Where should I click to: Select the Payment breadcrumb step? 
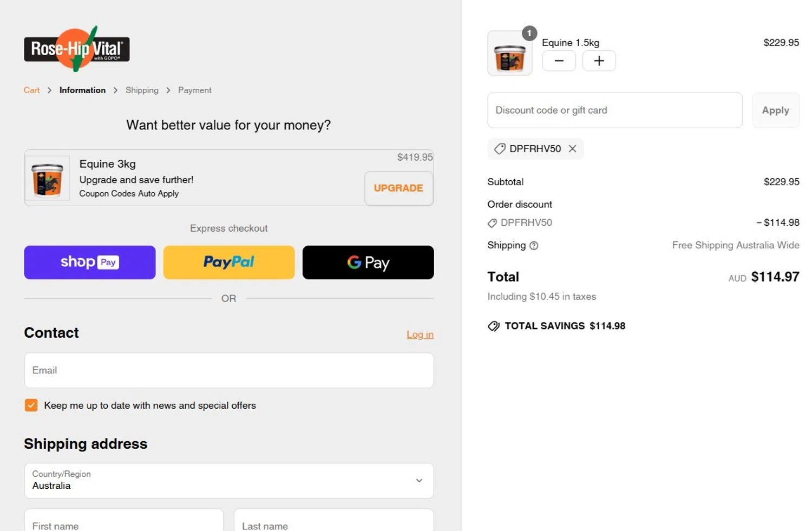pos(194,90)
